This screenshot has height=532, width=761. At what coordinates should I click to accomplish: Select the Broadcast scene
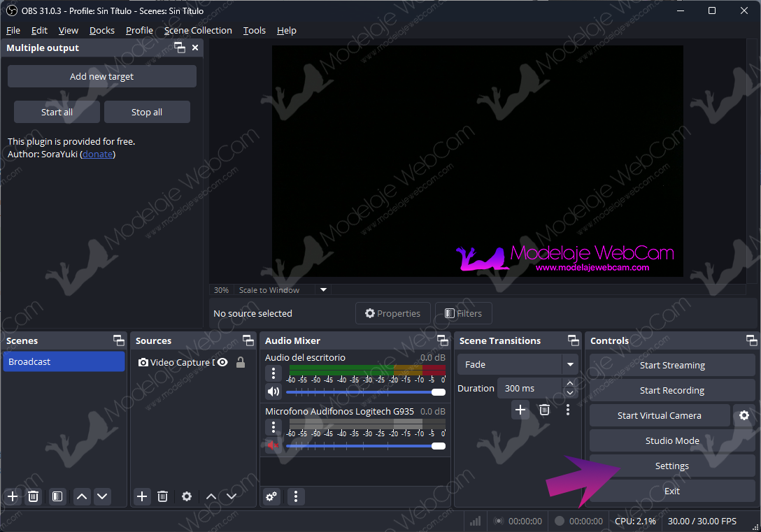pos(64,361)
